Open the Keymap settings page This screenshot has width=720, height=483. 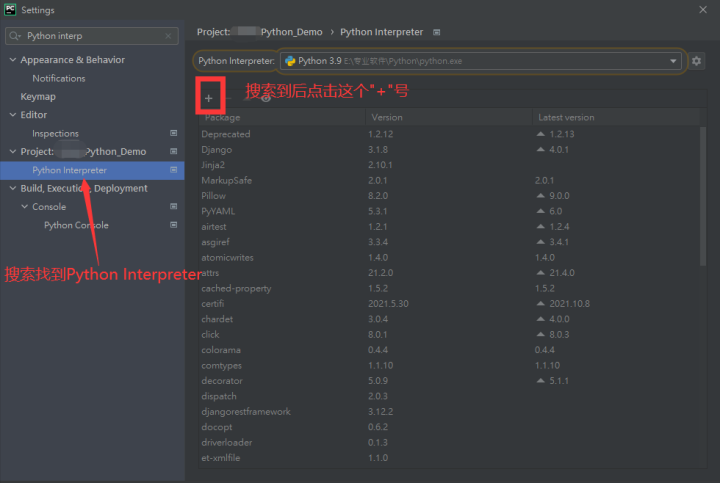[38, 97]
